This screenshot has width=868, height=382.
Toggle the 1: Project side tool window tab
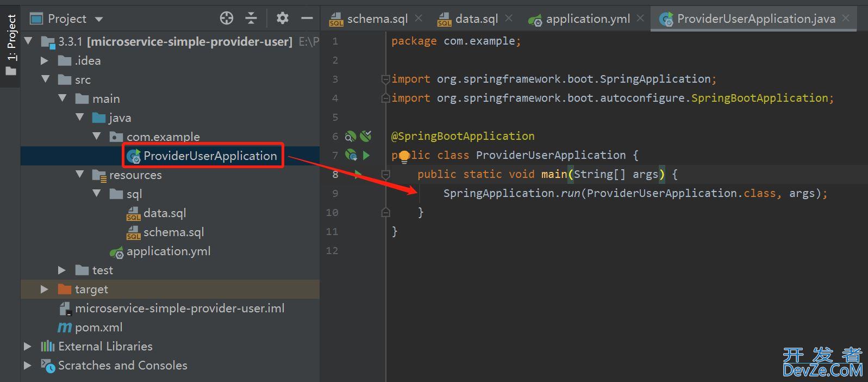coord(11,46)
